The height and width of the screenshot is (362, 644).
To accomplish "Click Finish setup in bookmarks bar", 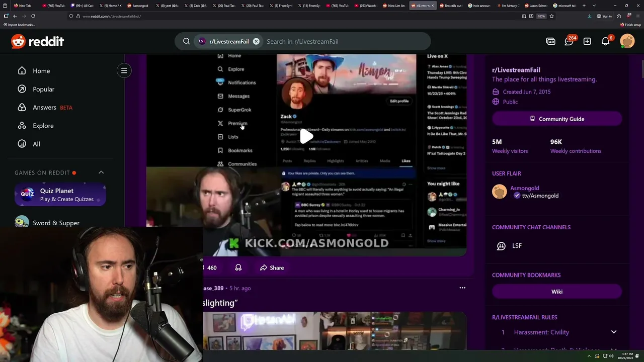I will pos(630,25).
